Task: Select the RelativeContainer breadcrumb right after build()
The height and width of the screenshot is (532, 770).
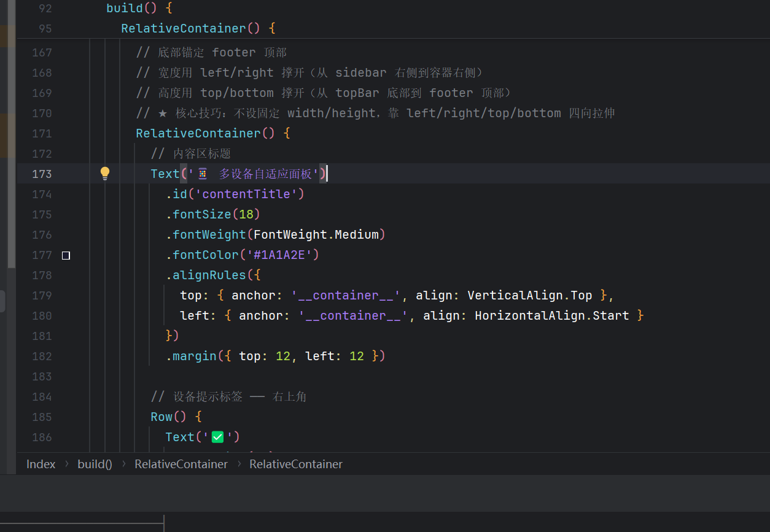Action: coord(181,465)
